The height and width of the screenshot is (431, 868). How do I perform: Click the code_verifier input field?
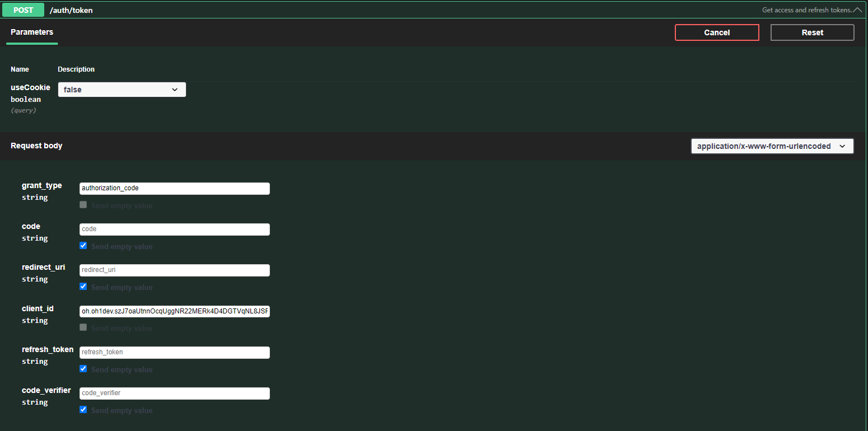(175, 393)
